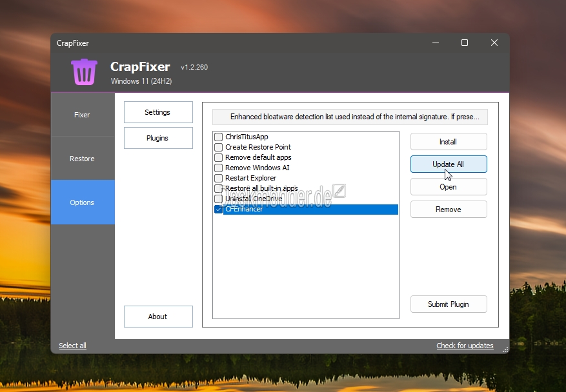Click the Submit Plugin button
The image size is (566, 392).
click(x=449, y=304)
